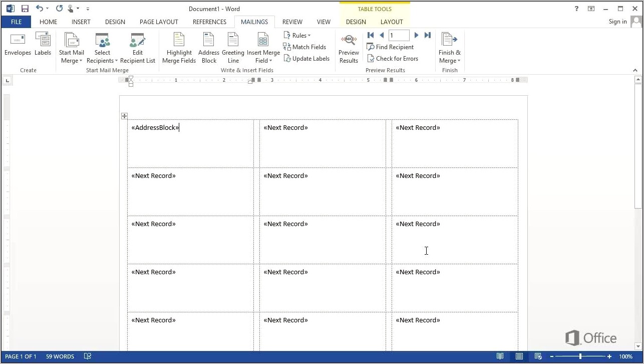Viewport: 644px width, 364px height.
Task: Open Edit Recipient List
Action: [138, 48]
